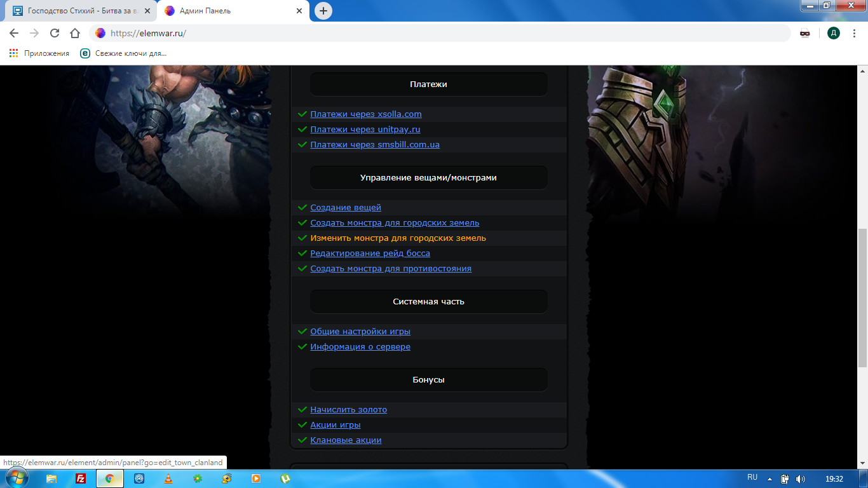
Task: Open the blue gauge taskbar app
Action: click(139, 478)
